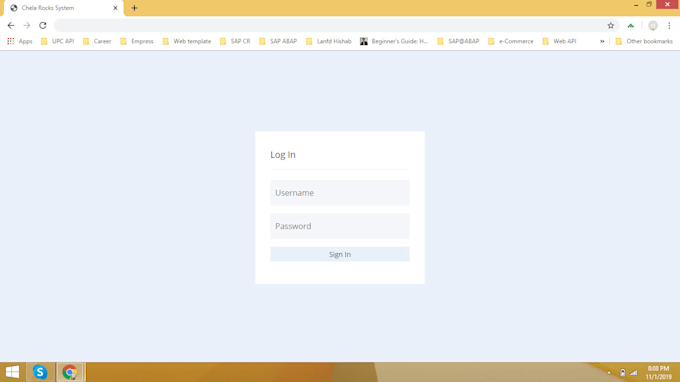Open the Empress bookmark folder
Screen dimensions: 680x382
(137, 41)
